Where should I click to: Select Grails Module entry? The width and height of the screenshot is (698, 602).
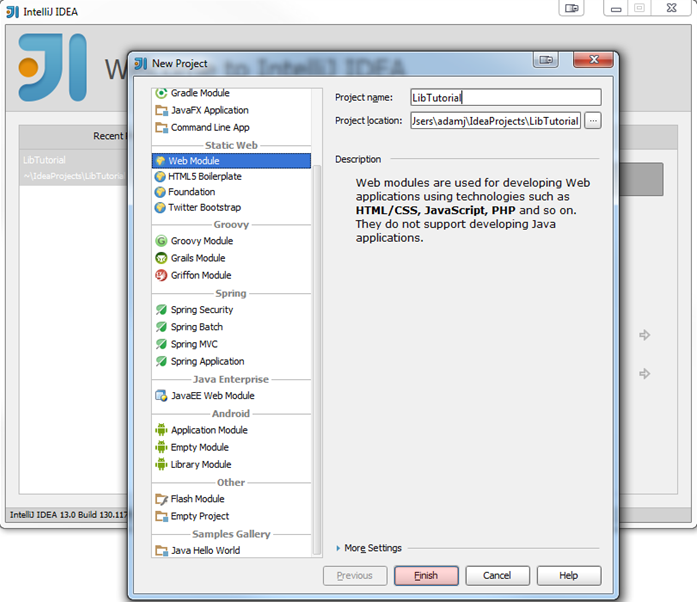tap(231, 258)
